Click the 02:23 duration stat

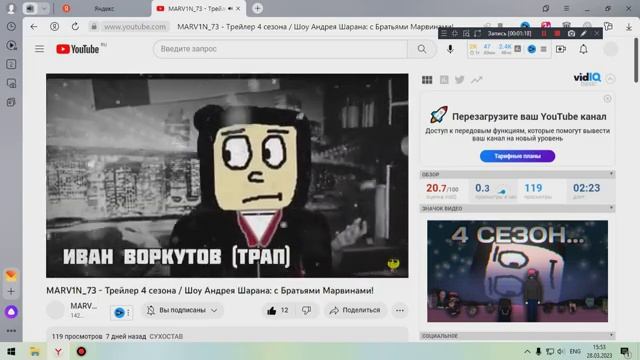(587, 188)
